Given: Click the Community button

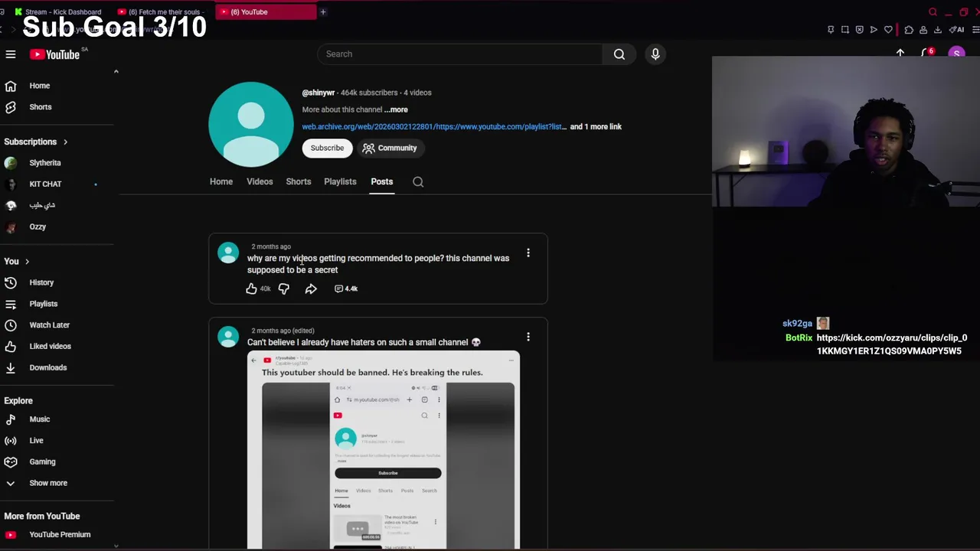Looking at the screenshot, I should pos(390,148).
